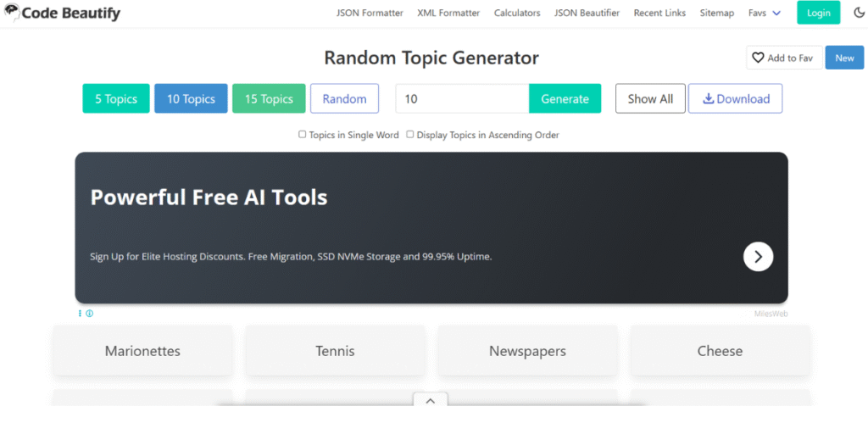Click the heart Add to Fav icon
The height and width of the screenshot is (434, 868).
pyautogui.click(x=758, y=58)
